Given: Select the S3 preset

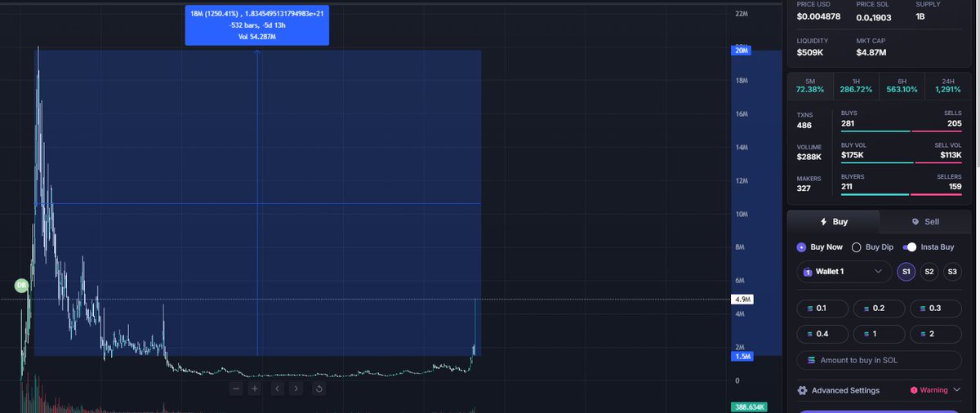Looking at the screenshot, I should [952, 272].
